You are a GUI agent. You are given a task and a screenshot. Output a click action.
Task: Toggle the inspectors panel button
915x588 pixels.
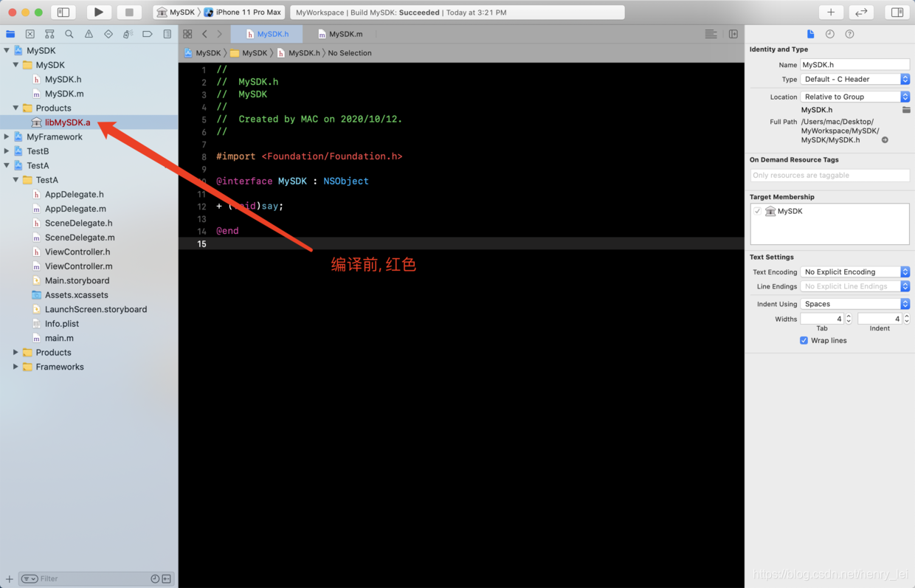pos(897,12)
